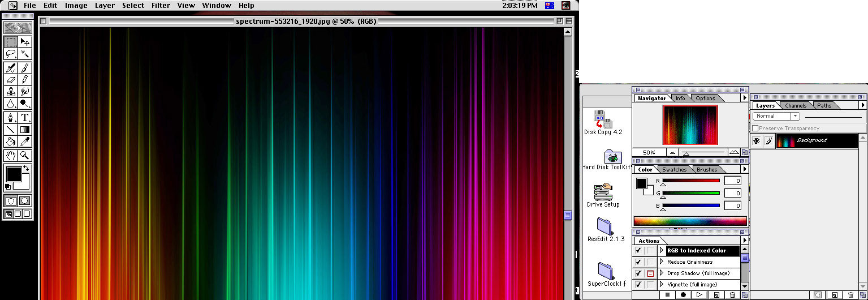The image size is (868, 300).
Task: Expand the Drop Shadow (full image) action
Action: [661, 273]
